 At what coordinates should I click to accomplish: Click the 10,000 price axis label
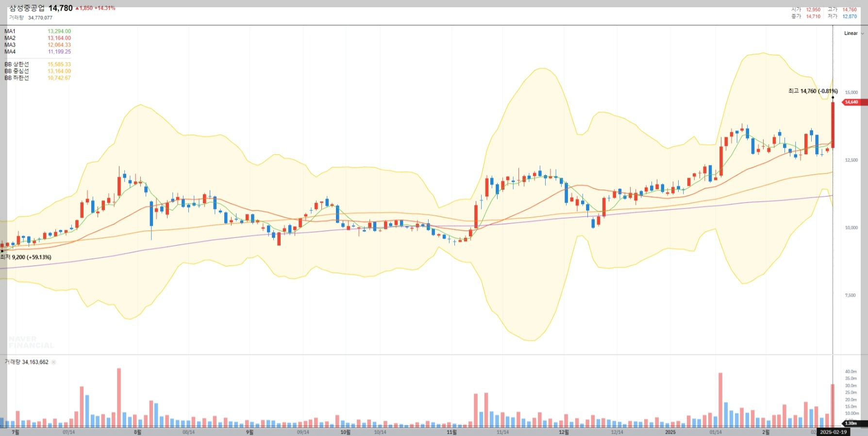click(x=851, y=228)
